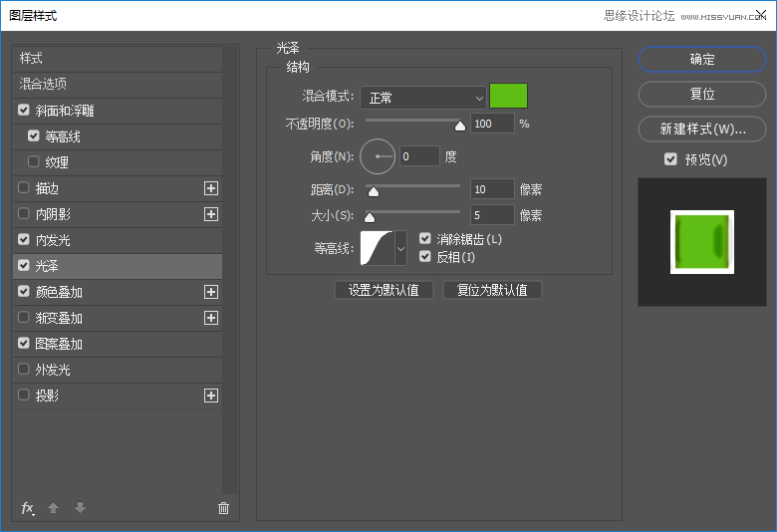Enable the 投影 checkbox
The image size is (777, 532).
point(23,396)
